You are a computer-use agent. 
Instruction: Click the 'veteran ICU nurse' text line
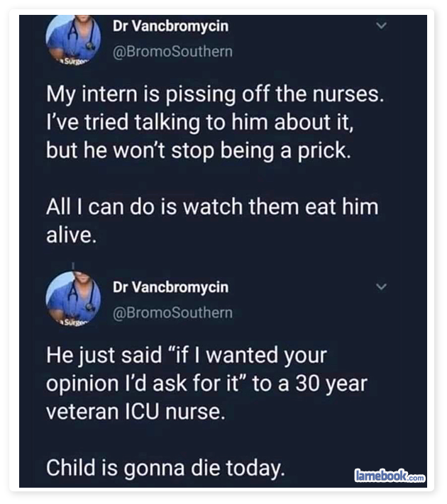(136, 412)
